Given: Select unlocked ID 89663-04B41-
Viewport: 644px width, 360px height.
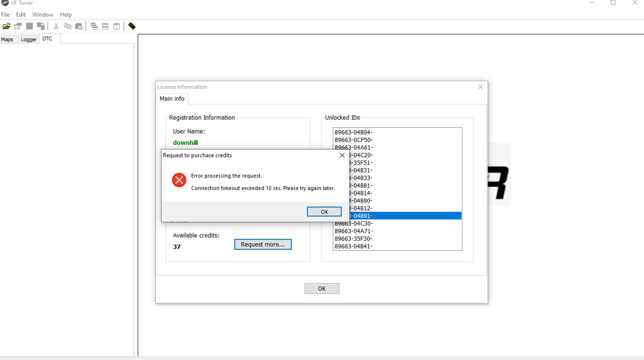Looking at the screenshot, I should point(397,246).
